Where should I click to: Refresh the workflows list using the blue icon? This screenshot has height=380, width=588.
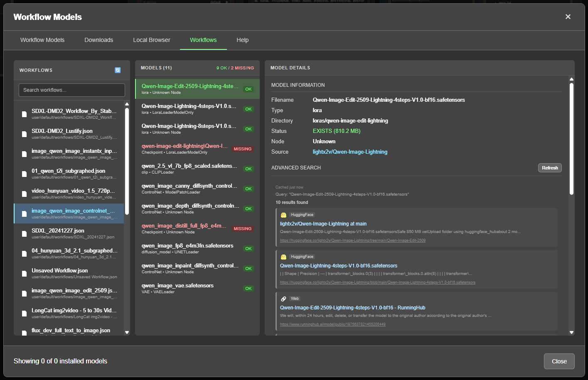click(118, 70)
